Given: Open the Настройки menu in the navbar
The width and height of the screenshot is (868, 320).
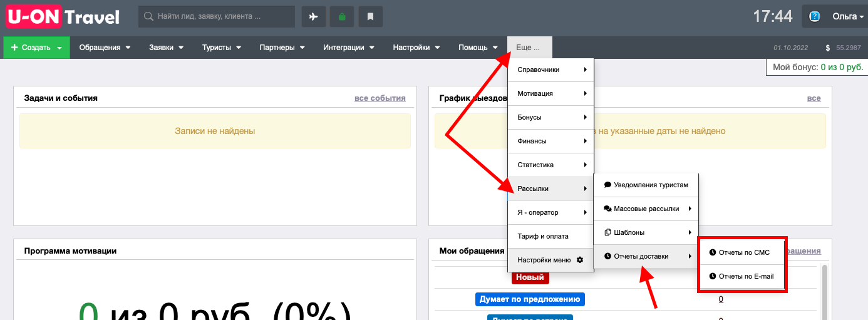Looking at the screenshot, I should click(416, 48).
